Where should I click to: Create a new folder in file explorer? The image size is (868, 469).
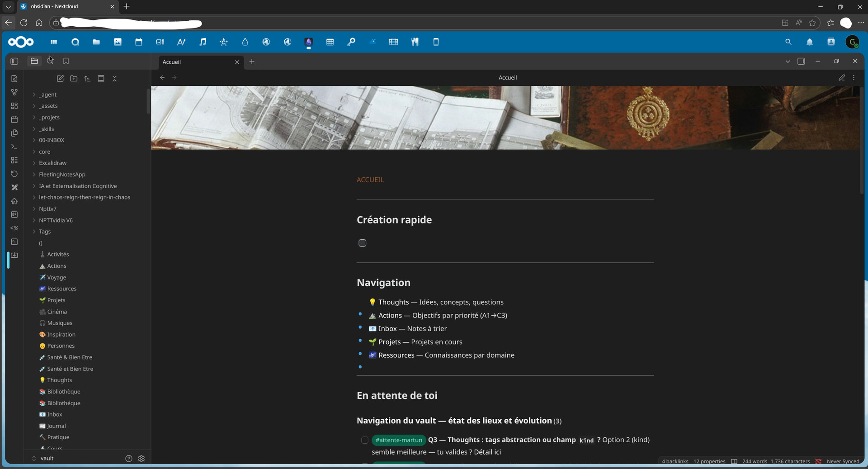pyautogui.click(x=74, y=79)
